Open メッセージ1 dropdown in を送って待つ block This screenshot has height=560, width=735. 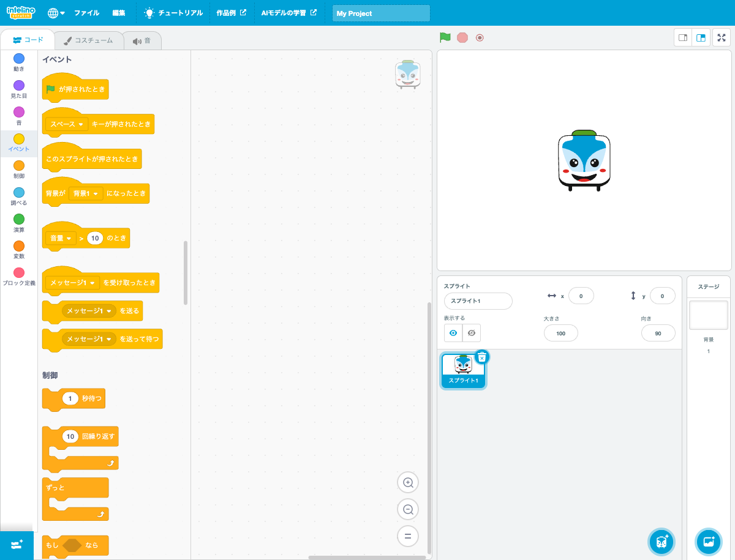(89, 338)
